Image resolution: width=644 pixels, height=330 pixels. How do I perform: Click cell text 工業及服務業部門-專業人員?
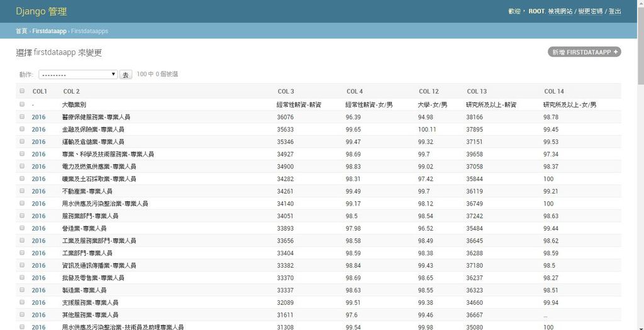(99, 241)
